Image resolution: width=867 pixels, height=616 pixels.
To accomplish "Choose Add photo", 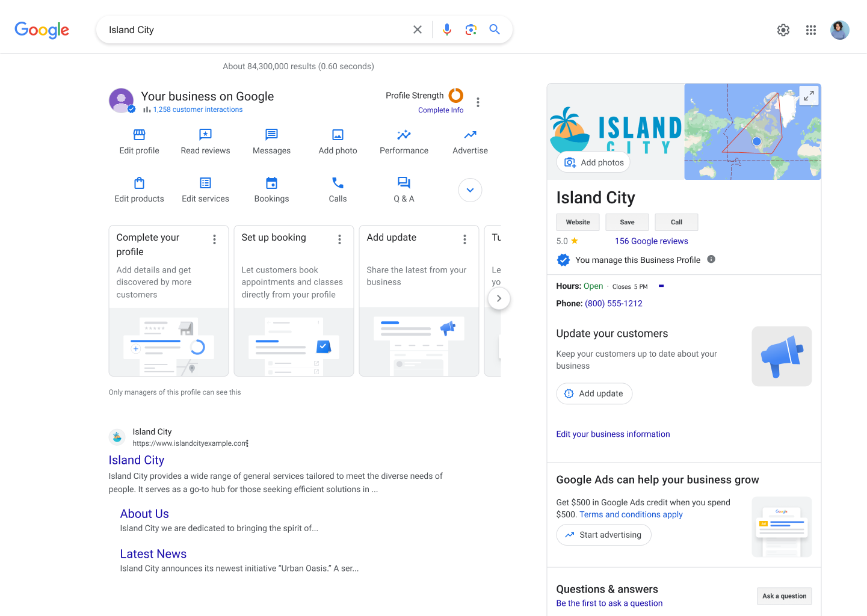I will coord(338,142).
